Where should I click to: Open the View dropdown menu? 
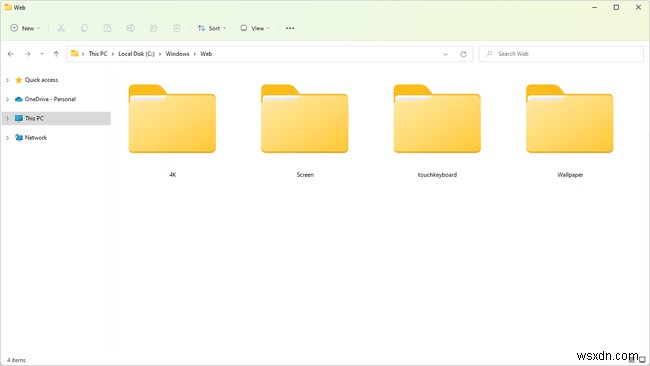pos(255,28)
